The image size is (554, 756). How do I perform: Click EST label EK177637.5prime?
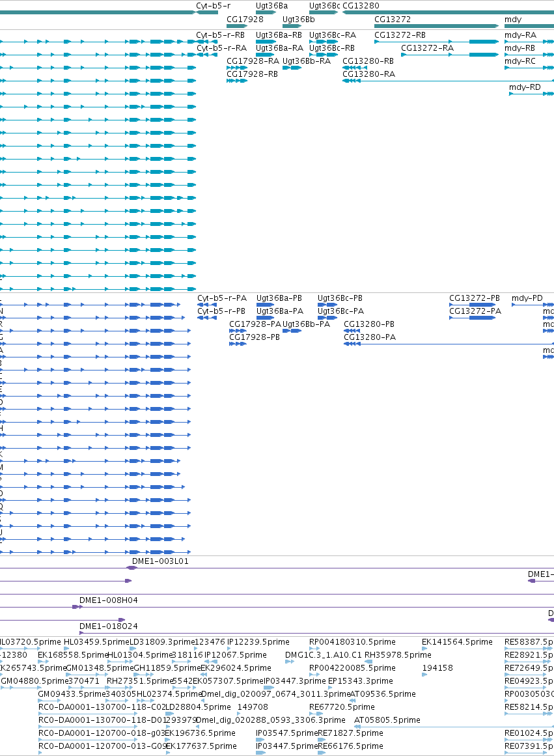(202, 746)
